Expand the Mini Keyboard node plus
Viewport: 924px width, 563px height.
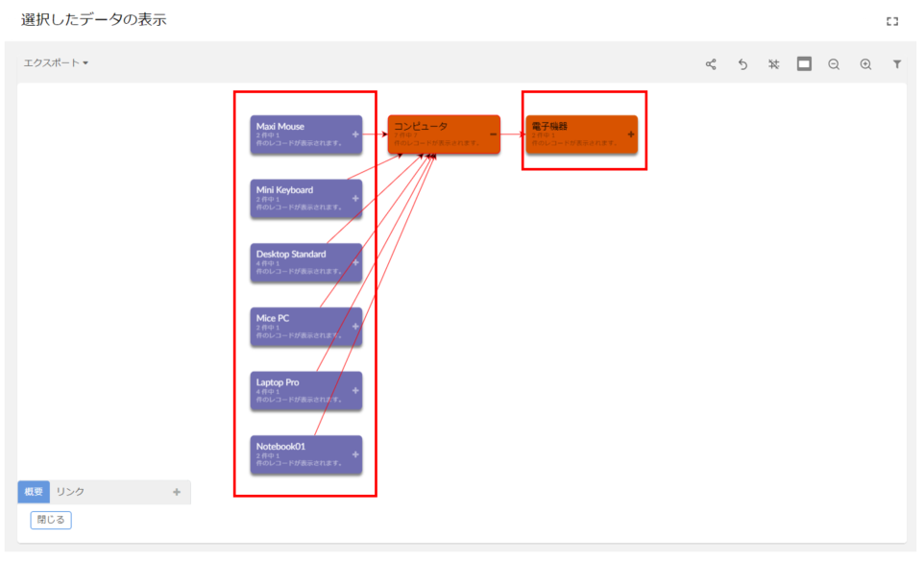tap(355, 199)
